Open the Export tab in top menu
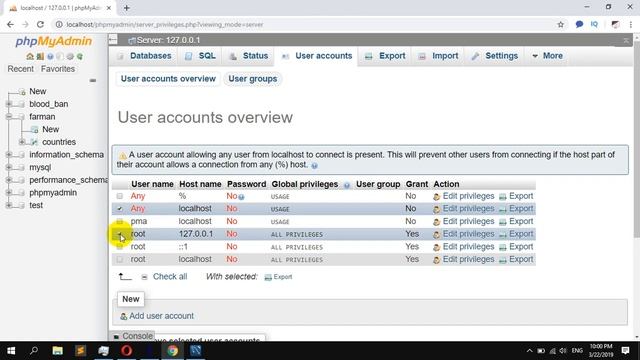The height and width of the screenshot is (360, 640). pos(385,56)
